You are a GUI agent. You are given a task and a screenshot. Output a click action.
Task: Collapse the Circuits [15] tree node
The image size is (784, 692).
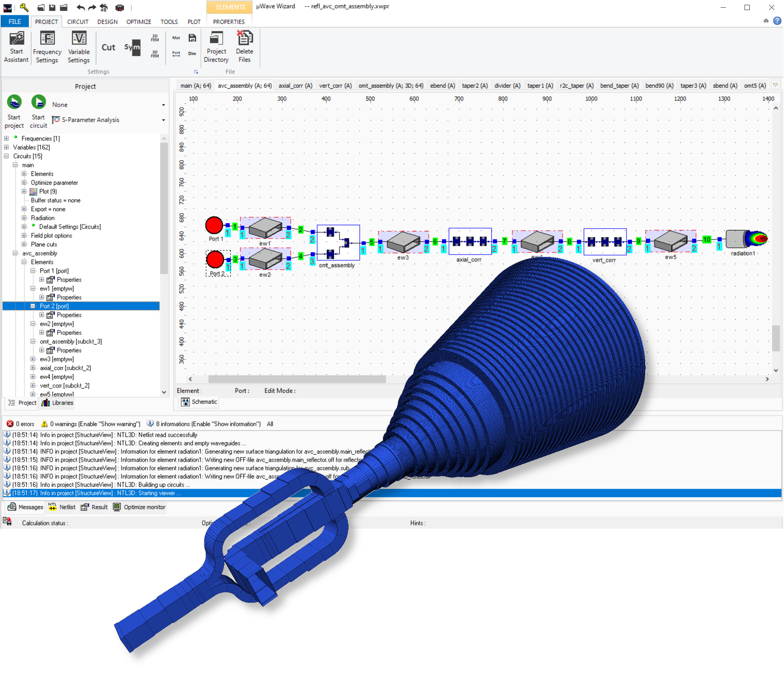coord(7,156)
